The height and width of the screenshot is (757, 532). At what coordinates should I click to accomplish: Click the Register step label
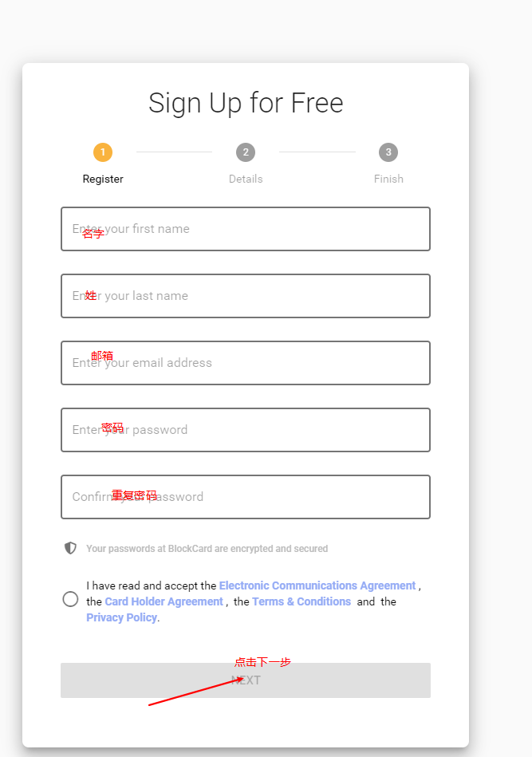tap(103, 179)
